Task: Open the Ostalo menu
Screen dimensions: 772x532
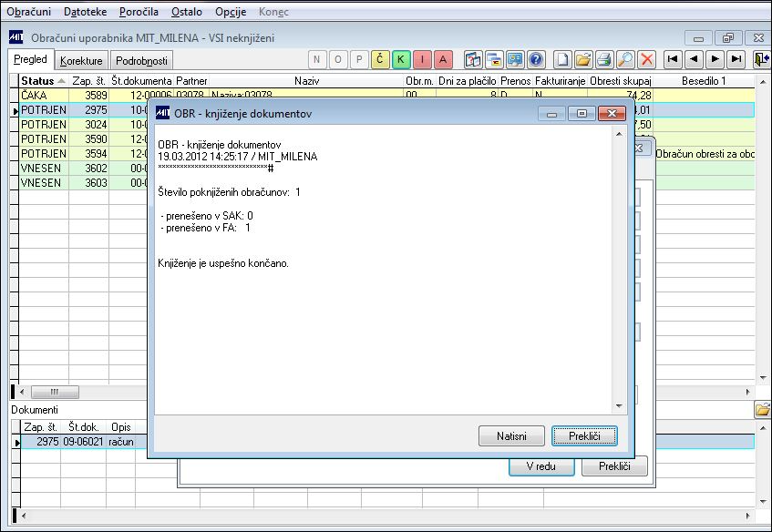Action: coord(187,12)
